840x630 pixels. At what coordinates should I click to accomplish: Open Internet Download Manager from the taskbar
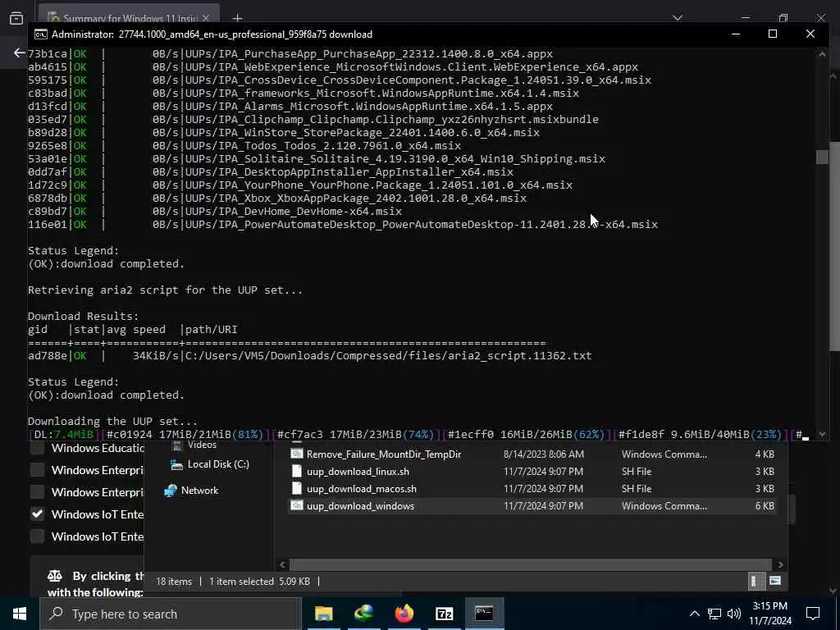click(364, 614)
